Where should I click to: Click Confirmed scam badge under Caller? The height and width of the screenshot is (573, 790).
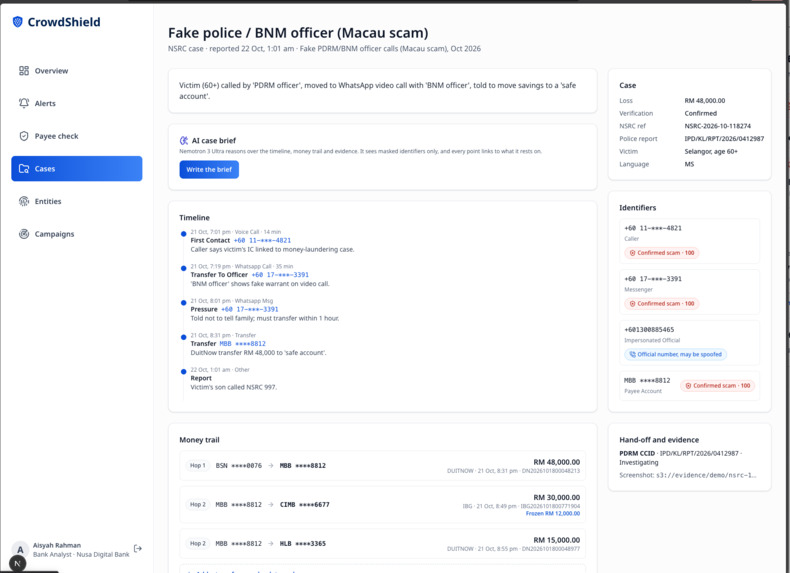click(x=662, y=253)
